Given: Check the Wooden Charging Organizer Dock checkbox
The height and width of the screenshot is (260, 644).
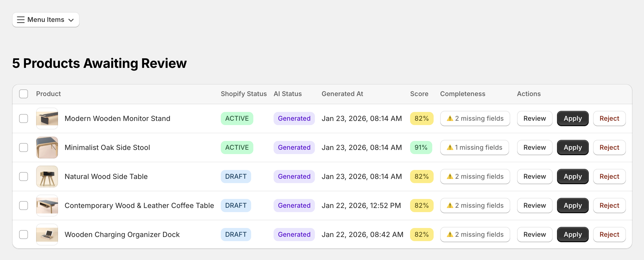Looking at the screenshot, I should pyautogui.click(x=23, y=235).
